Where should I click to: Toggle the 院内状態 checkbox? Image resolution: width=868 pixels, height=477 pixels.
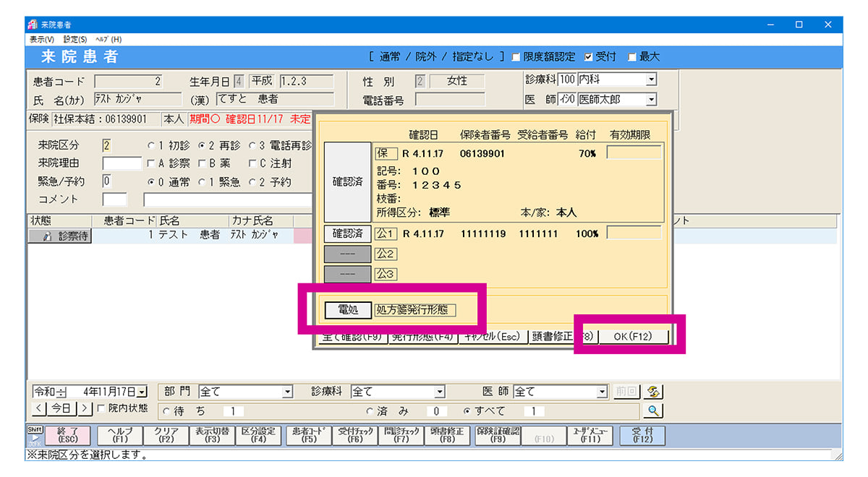[101, 409]
